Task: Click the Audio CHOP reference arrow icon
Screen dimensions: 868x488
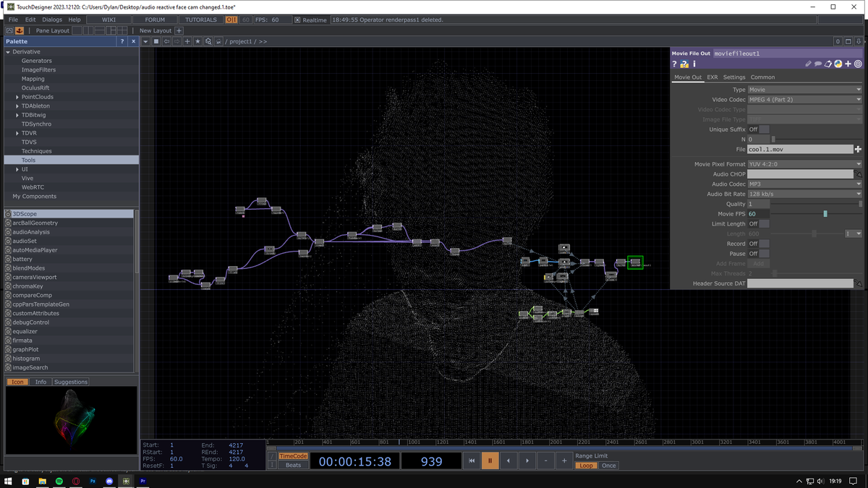Action: coord(859,174)
